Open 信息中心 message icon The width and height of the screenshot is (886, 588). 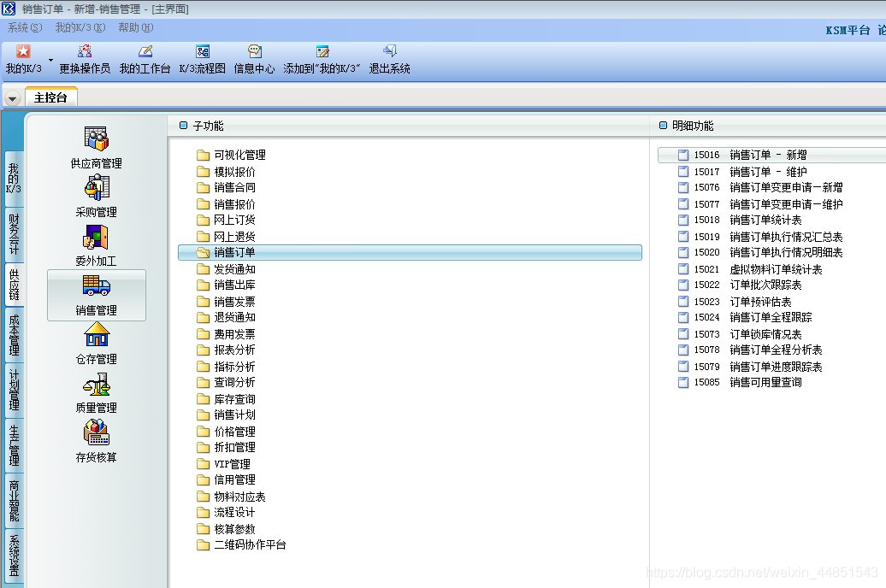(x=254, y=59)
